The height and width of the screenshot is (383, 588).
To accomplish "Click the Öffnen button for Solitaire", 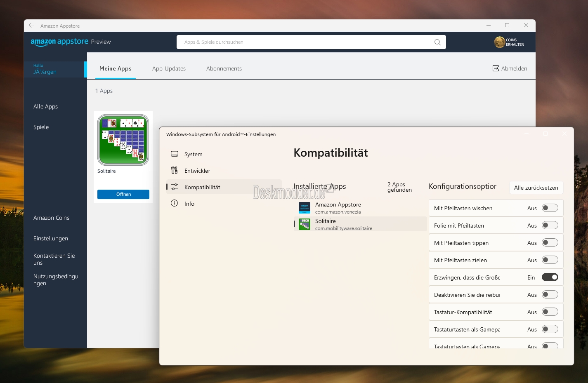I will pos(123,194).
